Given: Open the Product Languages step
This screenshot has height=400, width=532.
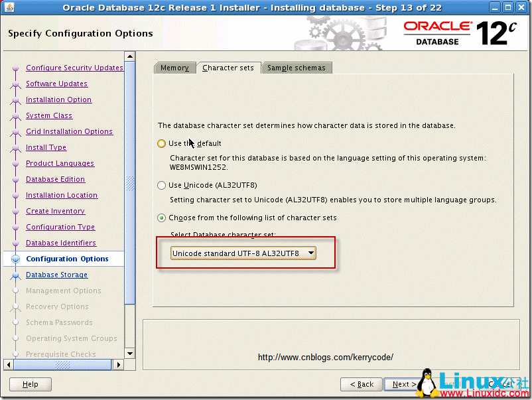Looking at the screenshot, I should coord(60,163).
